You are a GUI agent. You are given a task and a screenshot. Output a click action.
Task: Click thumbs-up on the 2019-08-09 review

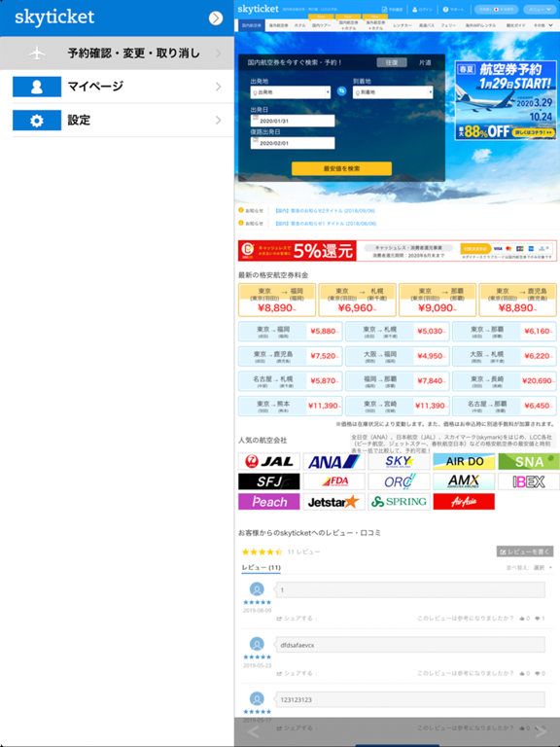click(522, 619)
